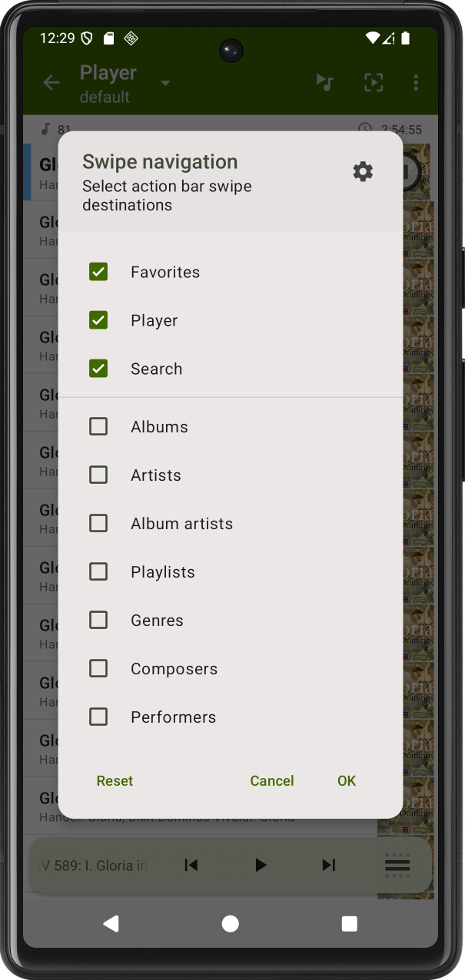
Task: Enable the Albums checkbox
Action: (x=98, y=426)
